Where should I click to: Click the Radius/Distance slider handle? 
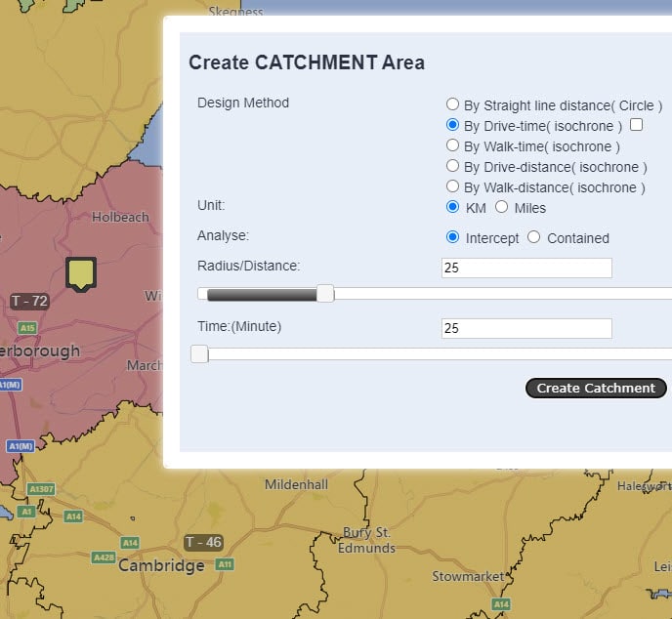click(x=325, y=294)
